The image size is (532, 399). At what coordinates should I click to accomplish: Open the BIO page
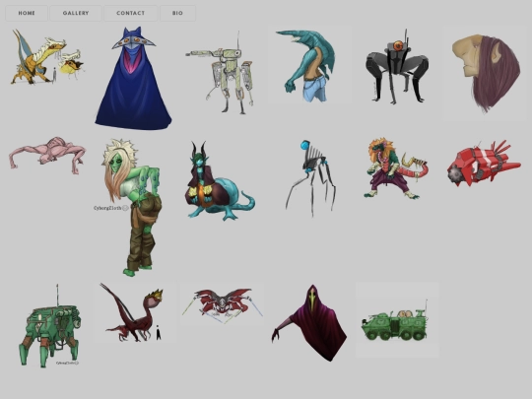coord(177,13)
